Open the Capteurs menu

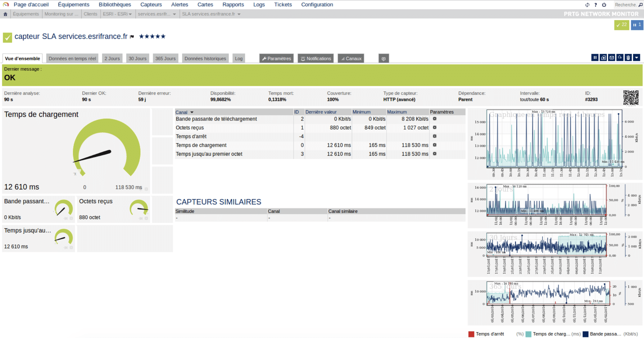tap(151, 5)
